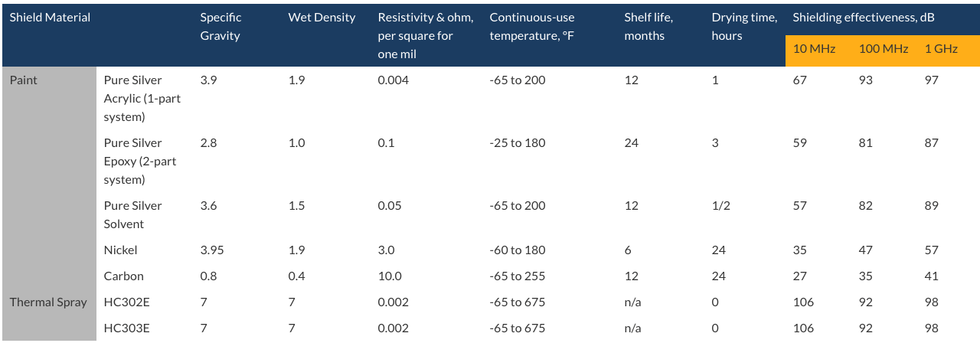Select the Pure Silver Epoxy material name
The height and width of the screenshot is (343, 980).
point(142,161)
